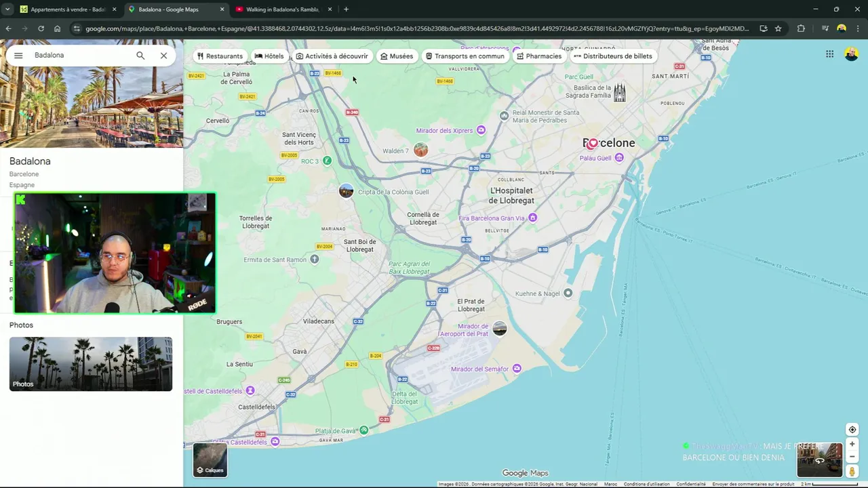Screen dimensions: 868x488
Task: Click the ROC 3 green marker
Action: 327,161
